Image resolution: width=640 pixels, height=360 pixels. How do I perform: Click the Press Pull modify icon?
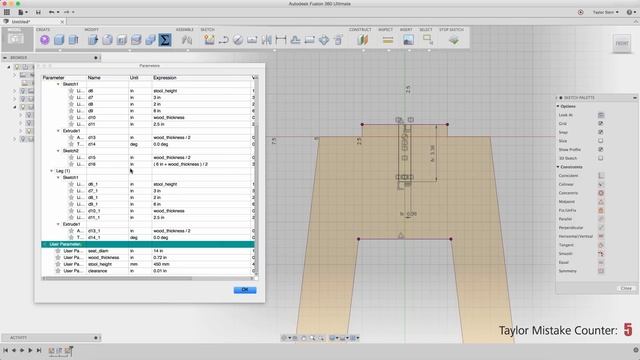click(93, 40)
